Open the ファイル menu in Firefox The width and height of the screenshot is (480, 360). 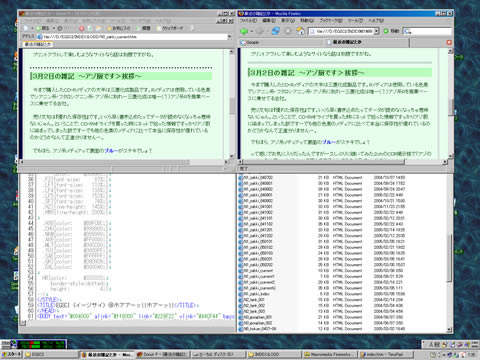coord(248,21)
